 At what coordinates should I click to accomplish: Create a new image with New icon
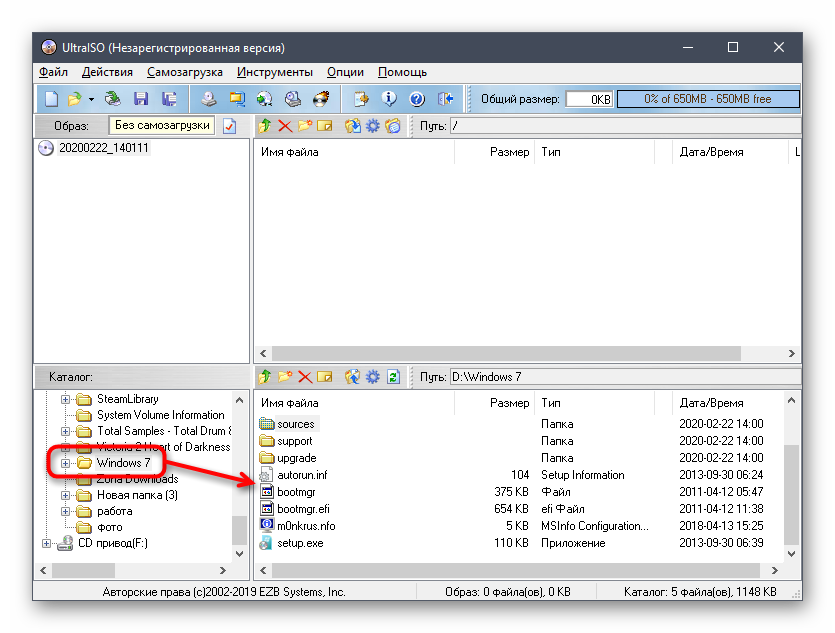tap(52, 99)
